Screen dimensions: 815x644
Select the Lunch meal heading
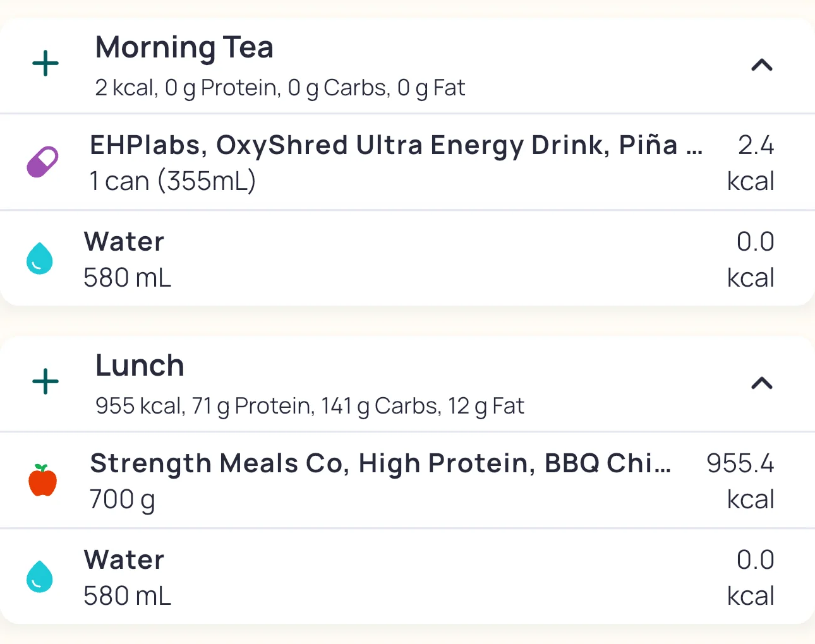coord(140,366)
